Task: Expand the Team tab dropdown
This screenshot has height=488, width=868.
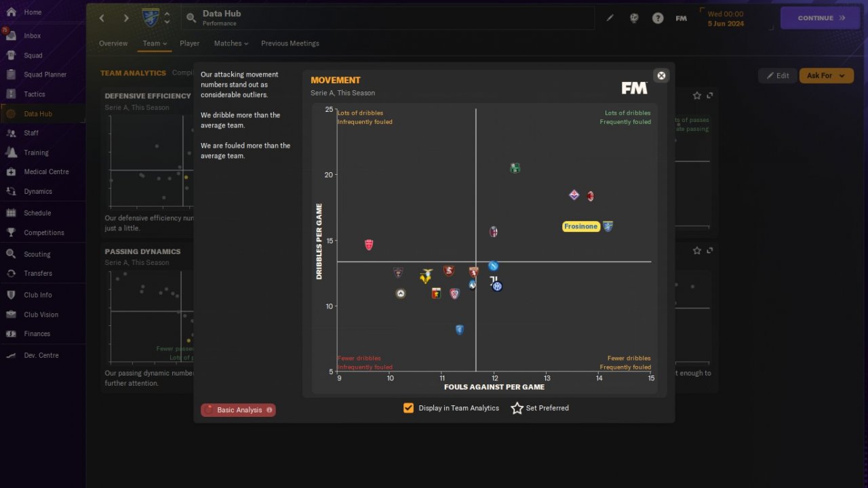Action: click(x=155, y=43)
